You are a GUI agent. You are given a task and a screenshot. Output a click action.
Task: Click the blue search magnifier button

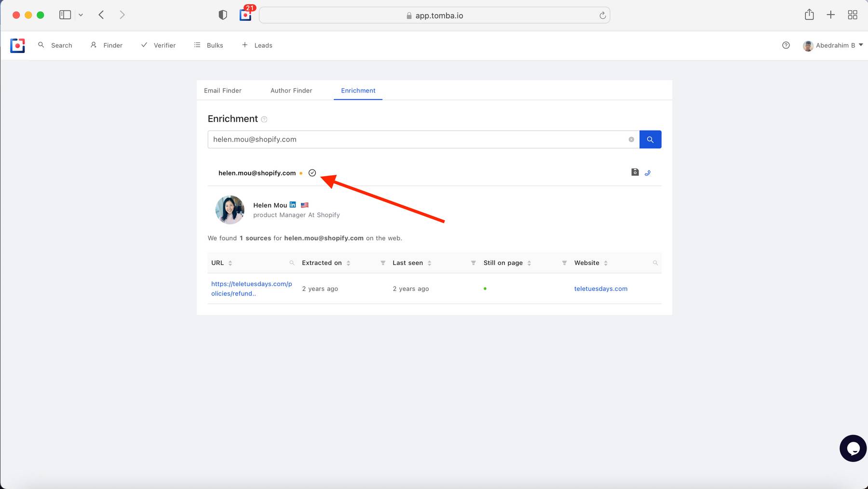(x=650, y=139)
